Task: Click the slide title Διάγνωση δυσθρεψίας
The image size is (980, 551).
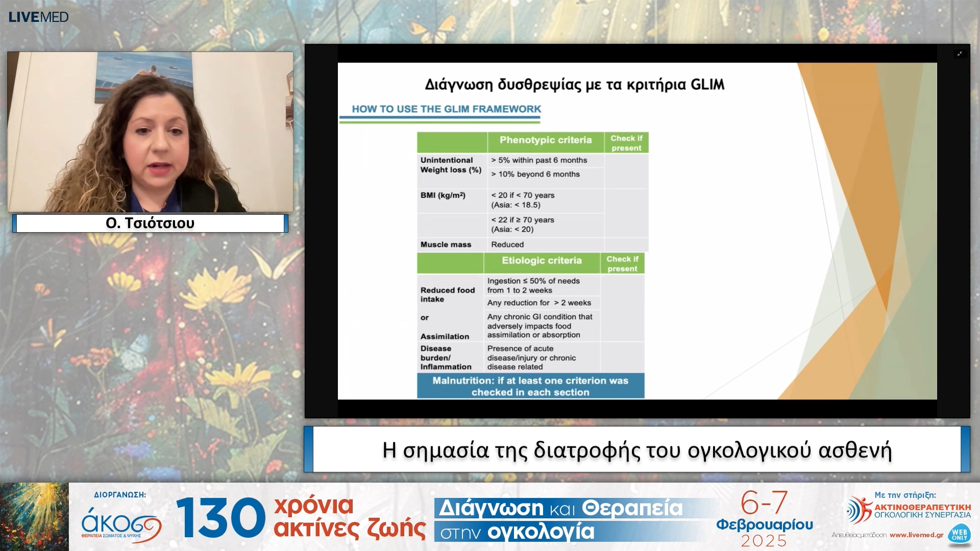Action: [574, 85]
